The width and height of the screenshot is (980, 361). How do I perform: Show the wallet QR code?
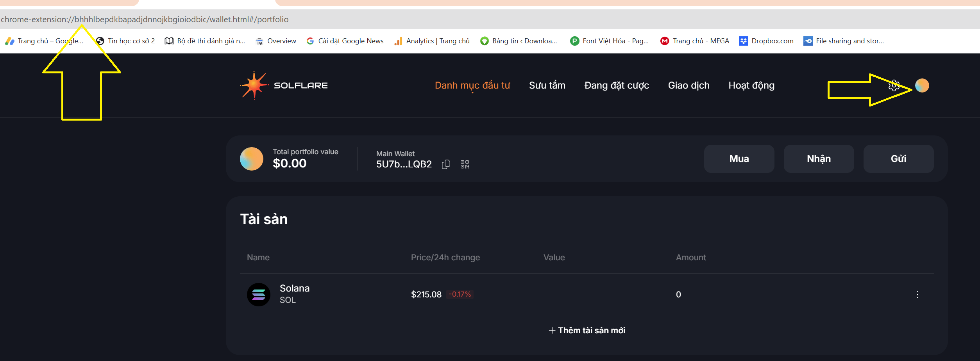465,164
